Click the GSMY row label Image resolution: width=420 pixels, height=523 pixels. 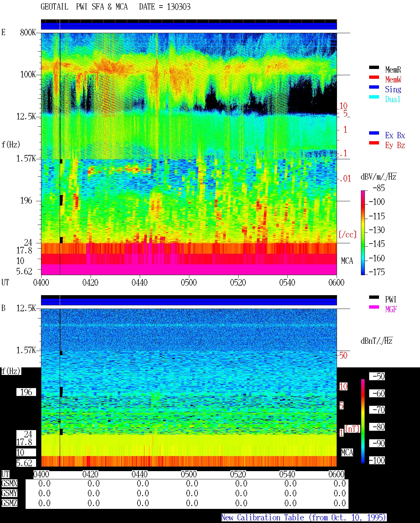9,493
